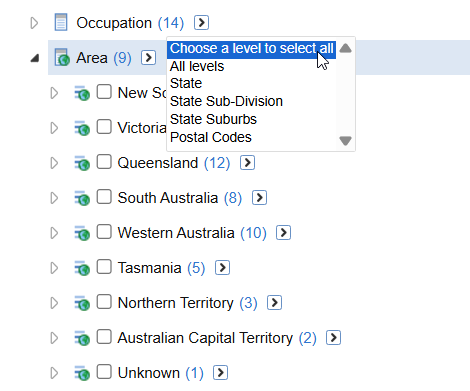
Task: Expand the Tasmania tree node
Action: point(54,268)
